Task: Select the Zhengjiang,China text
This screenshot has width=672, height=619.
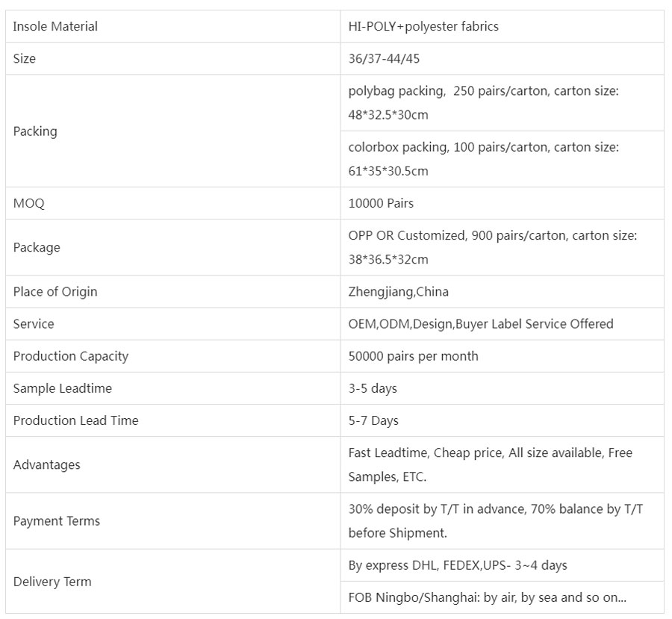Action: click(399, 292)
